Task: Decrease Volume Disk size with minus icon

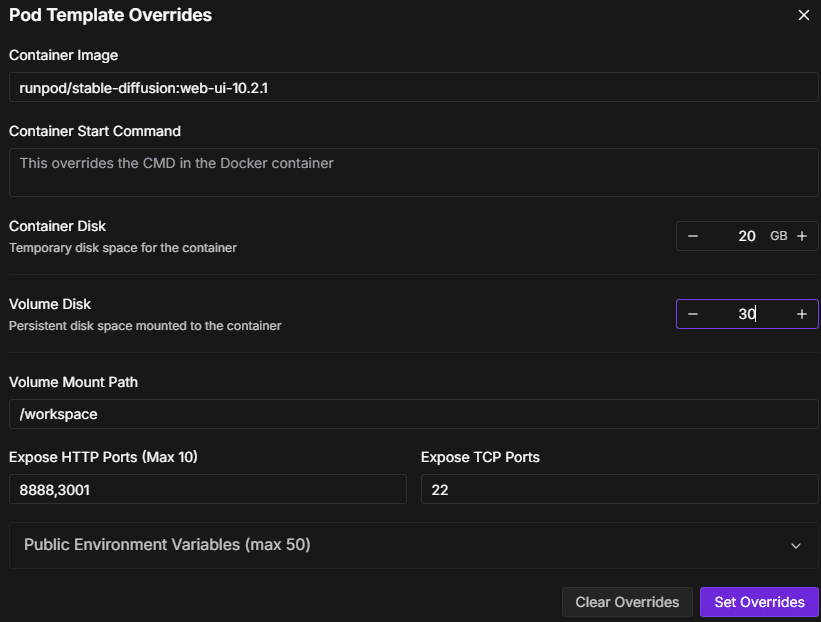Action: pos(693,314)
